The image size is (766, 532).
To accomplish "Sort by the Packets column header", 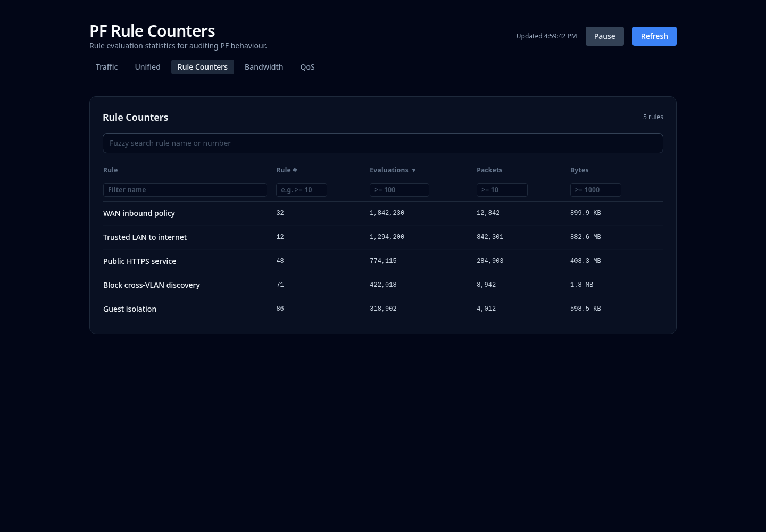I will click(489, 170).
